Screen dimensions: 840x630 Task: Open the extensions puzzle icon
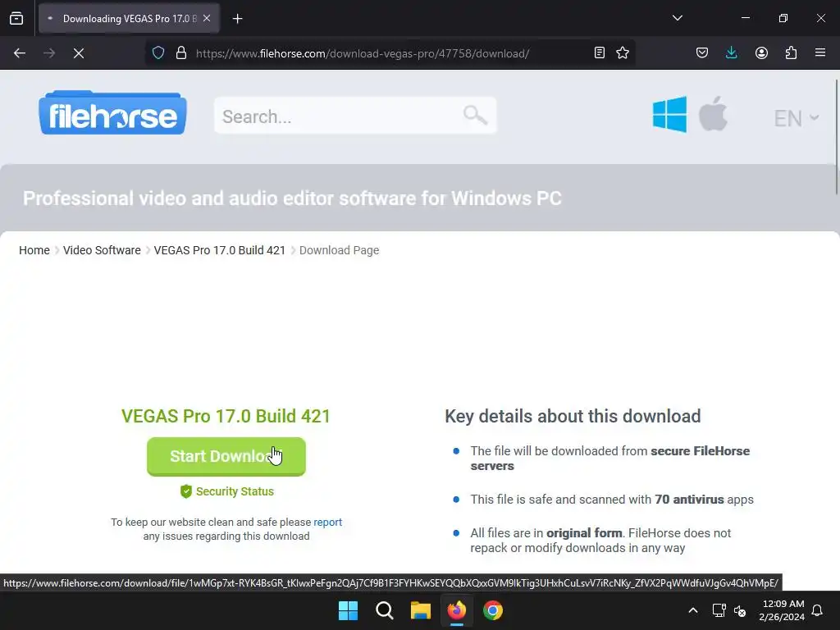(791, 52)
